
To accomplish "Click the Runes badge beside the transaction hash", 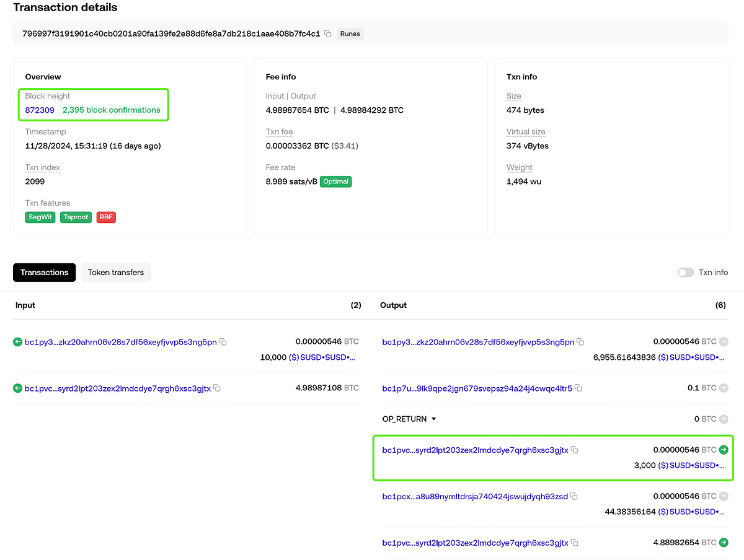I will tap(350, 34).
